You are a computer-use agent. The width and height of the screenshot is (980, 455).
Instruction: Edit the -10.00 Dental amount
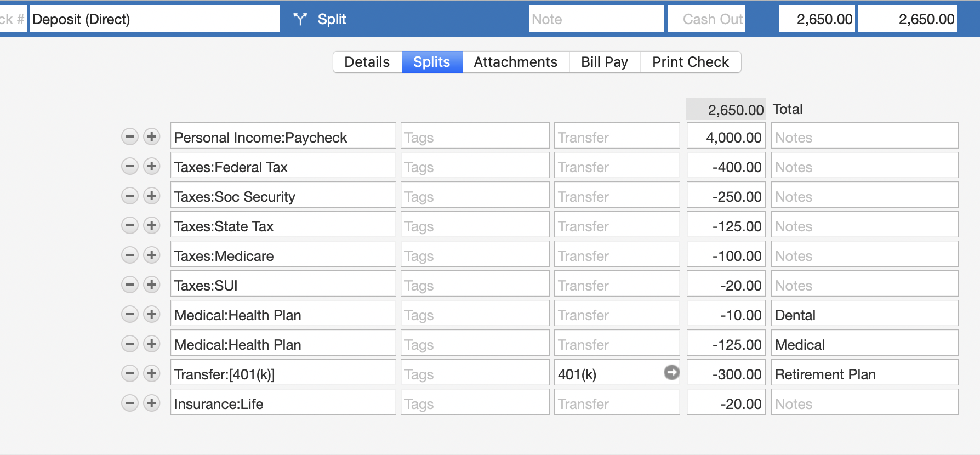coord(726,313)
